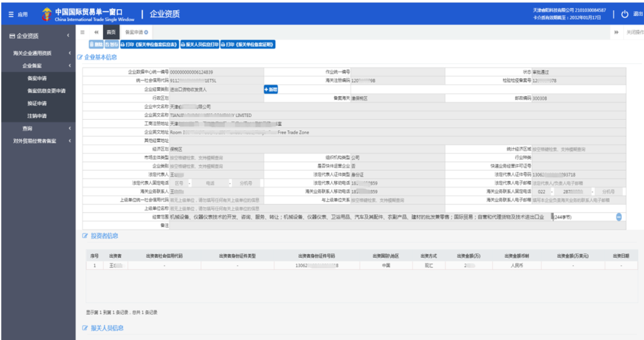
Task: Click the China International Trade Single Window logo
Action: click(x=88, y=14)
